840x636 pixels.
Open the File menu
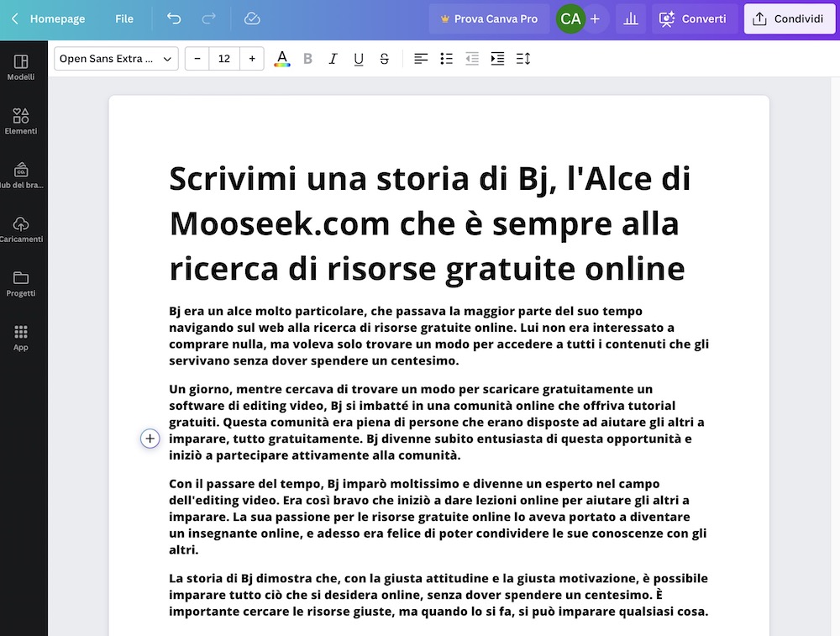click(123, 18)
